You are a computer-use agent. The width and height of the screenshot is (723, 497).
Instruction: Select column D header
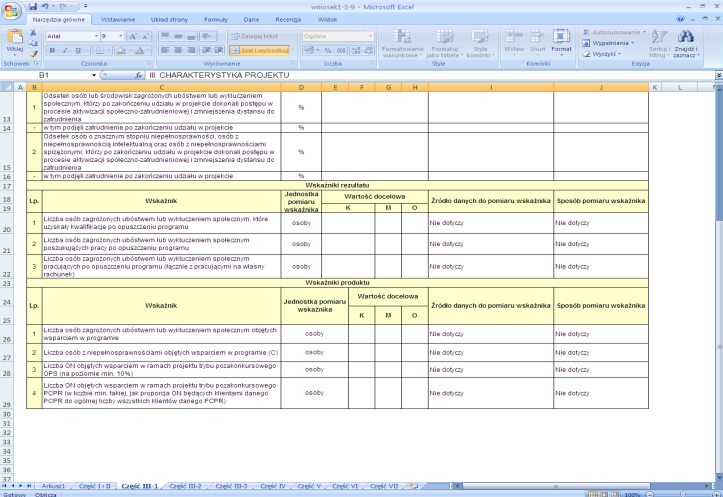[301, 87]
